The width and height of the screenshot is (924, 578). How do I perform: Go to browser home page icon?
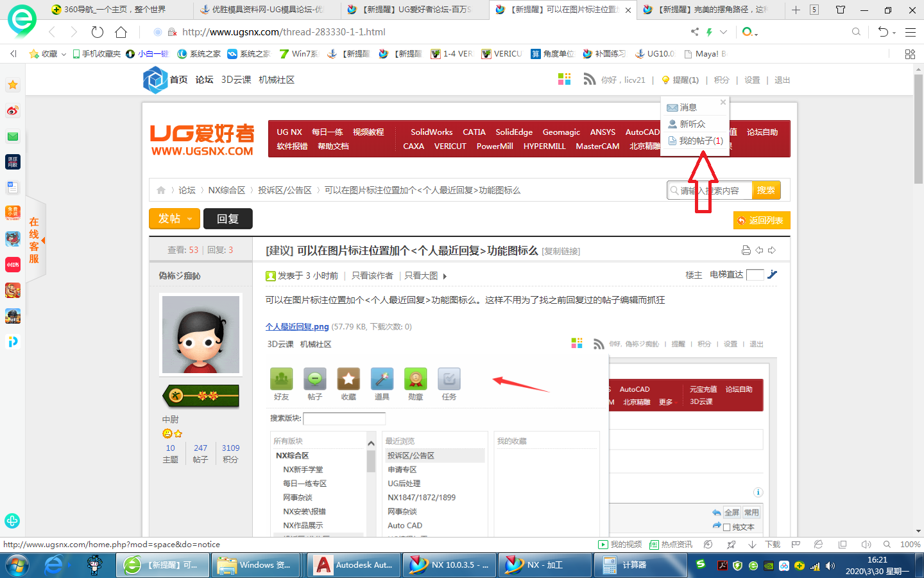click(121, 32)
